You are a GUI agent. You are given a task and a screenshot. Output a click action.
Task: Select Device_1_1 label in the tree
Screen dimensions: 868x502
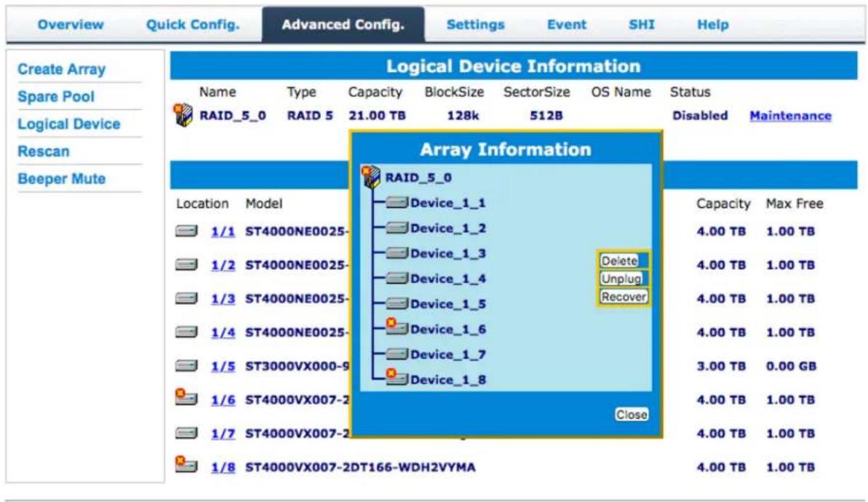pos(448,203)
